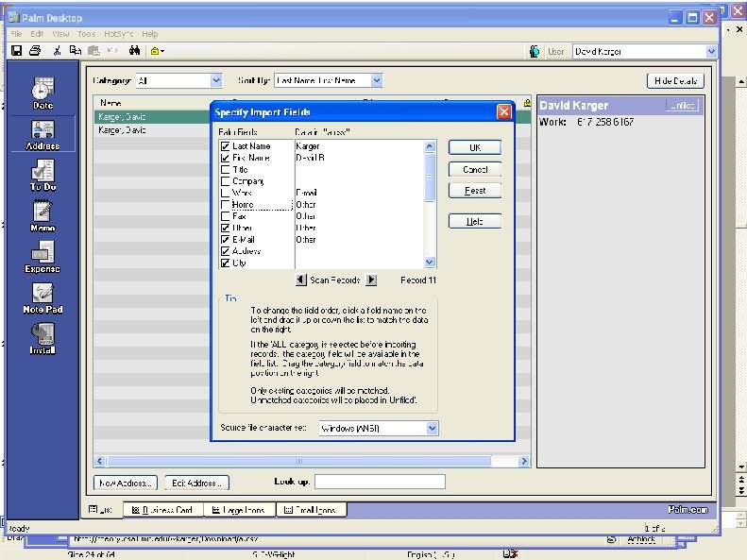Click the Help button in dialog
This screenshot has height=560, width=747.
(x=475, y=221)
